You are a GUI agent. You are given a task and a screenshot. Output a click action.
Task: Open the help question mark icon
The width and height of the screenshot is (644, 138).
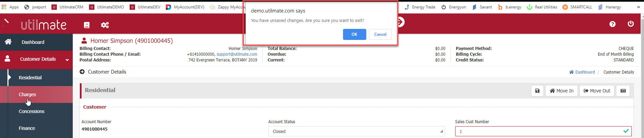613,24
